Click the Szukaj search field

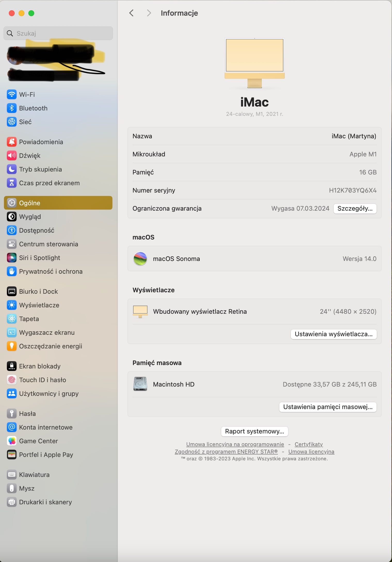click(x=58, y=33)
